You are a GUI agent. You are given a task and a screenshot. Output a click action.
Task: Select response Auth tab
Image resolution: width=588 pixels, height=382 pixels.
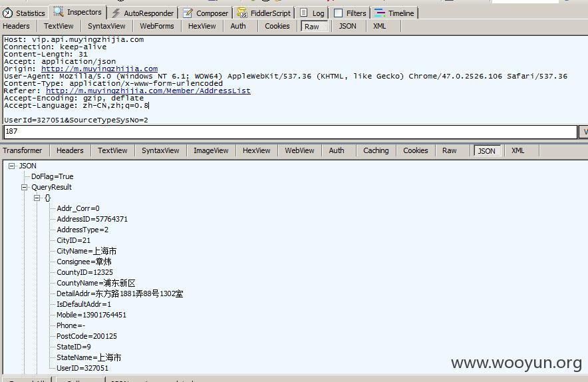tap(337, 150)
